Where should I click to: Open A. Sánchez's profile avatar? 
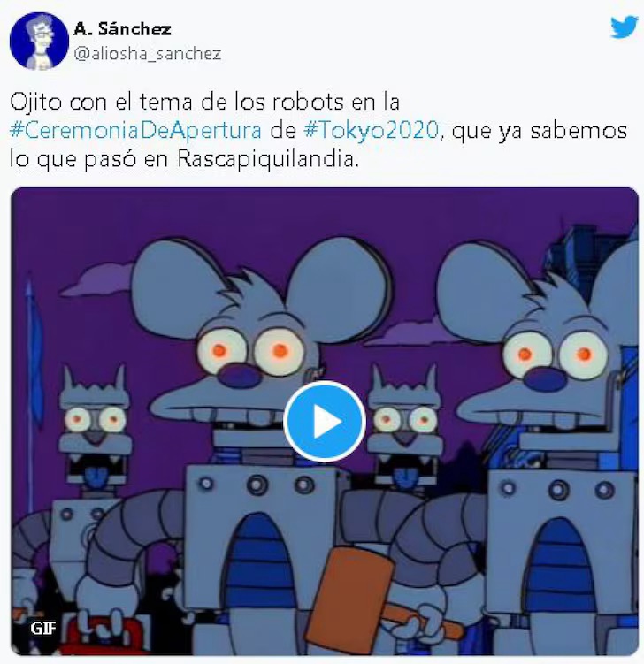coord(39,41)
